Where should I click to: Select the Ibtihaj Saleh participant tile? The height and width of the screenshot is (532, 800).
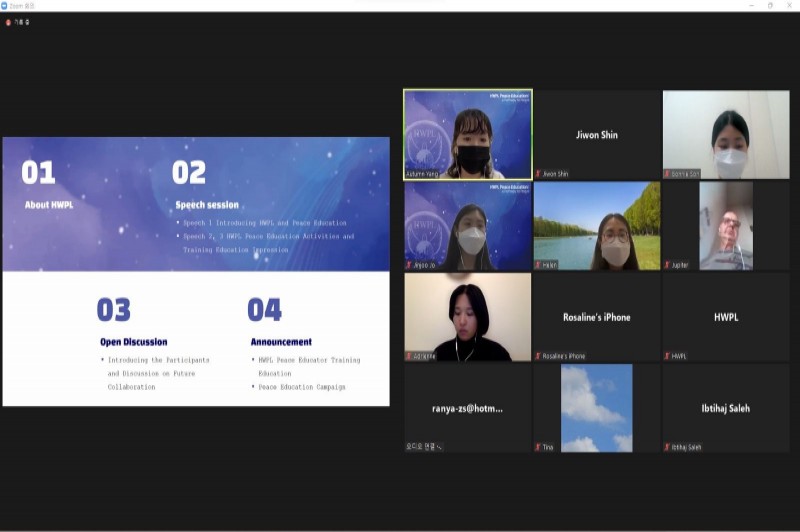pos(726,407)
